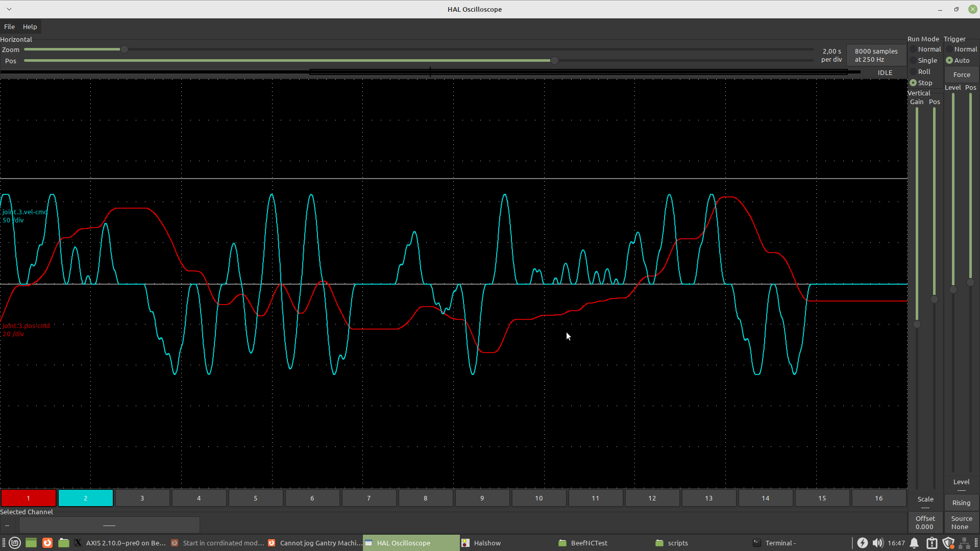Select channel 12 button
Screen dimensions: 980x551
pos(652,498)
